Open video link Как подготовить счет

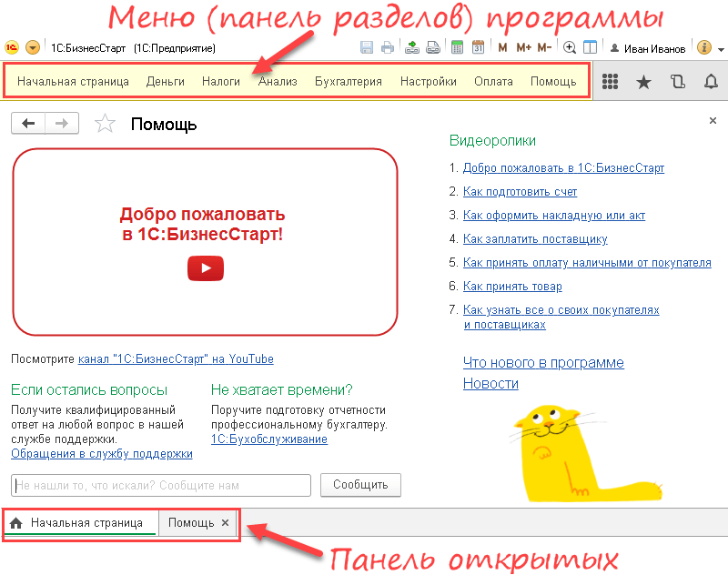[x=520, y=192]
